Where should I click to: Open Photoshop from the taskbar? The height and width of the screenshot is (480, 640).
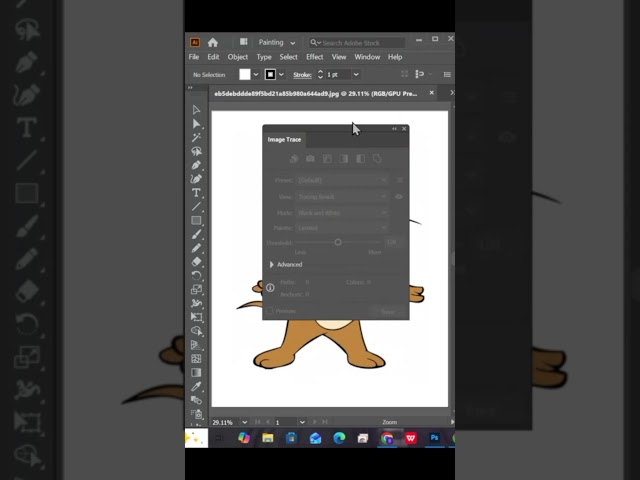pyautogui.click(x=434, y=438)
